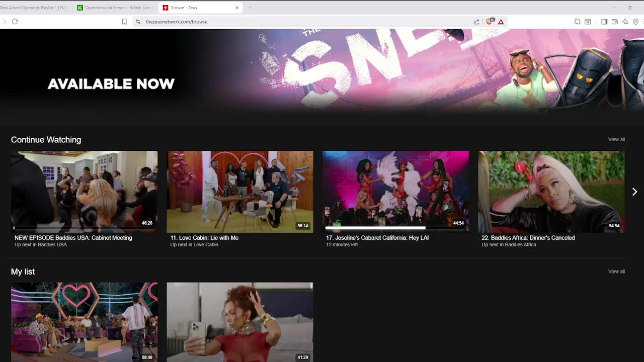Click title '22. Baddies Africa: Dinner's Canceled'
This screenshot has height=362, width=644.
click(528, 238)
